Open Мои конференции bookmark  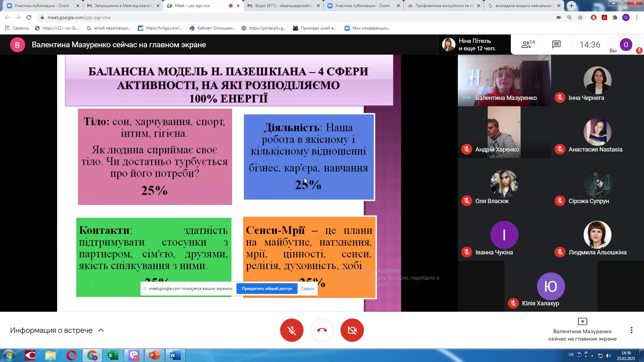(x=368, y=28)
